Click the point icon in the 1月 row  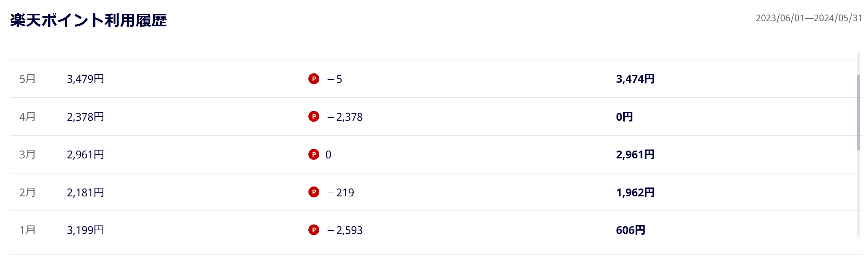314,230
